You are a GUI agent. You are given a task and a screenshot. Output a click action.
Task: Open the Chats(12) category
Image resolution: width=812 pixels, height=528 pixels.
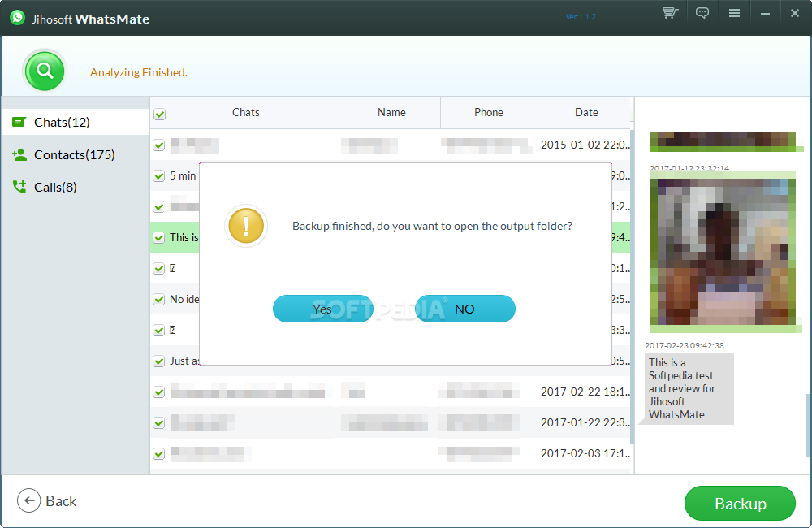coord(76,123)
